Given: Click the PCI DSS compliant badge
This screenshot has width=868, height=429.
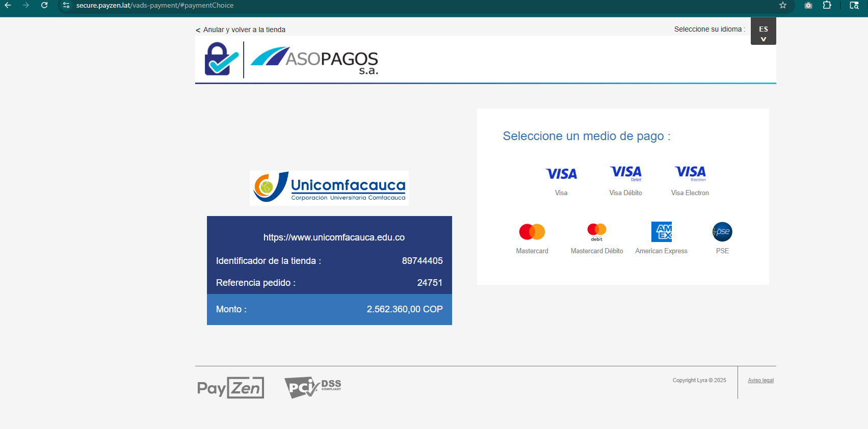Looking at the screenshot, I should pyautogui.click(x=312, y=387).
